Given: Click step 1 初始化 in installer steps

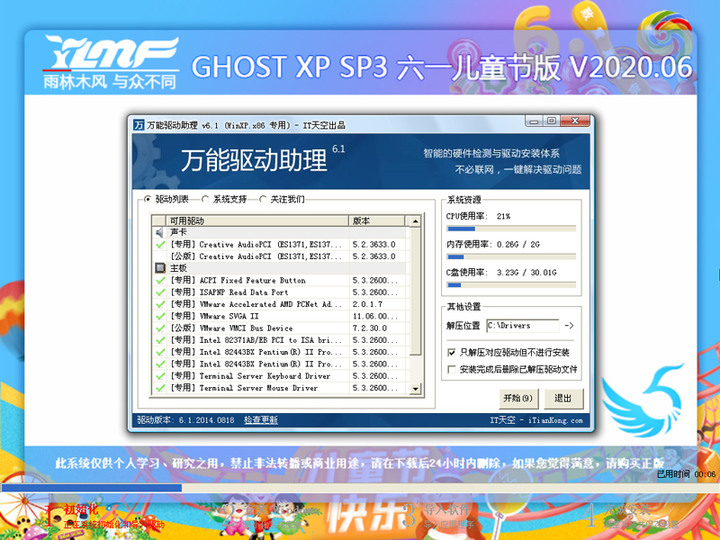Looking at the screenshot, I should click(81, 509).
